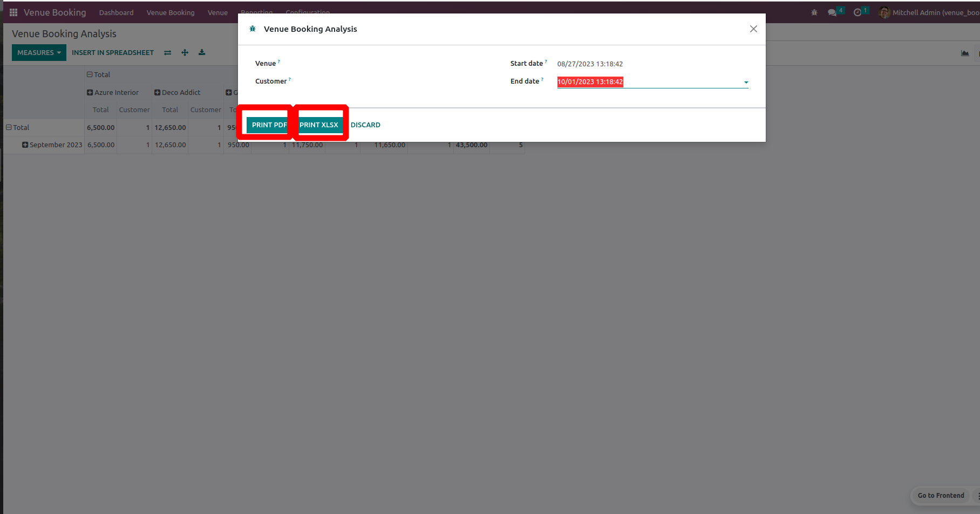Click the Go to Frontend button
980x514 pixels.
[941, 495]
